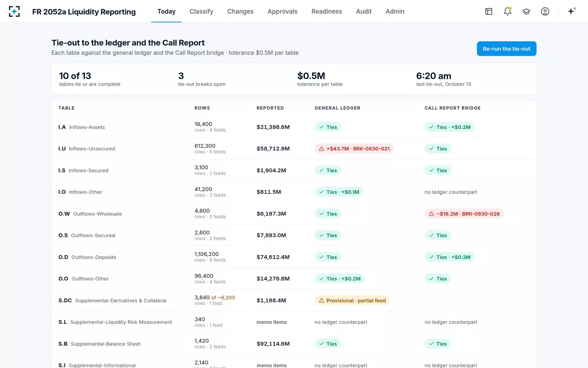
Task: Click the $74,612.4M reported value
Action: pyautogui.click(x=273, y=257)
